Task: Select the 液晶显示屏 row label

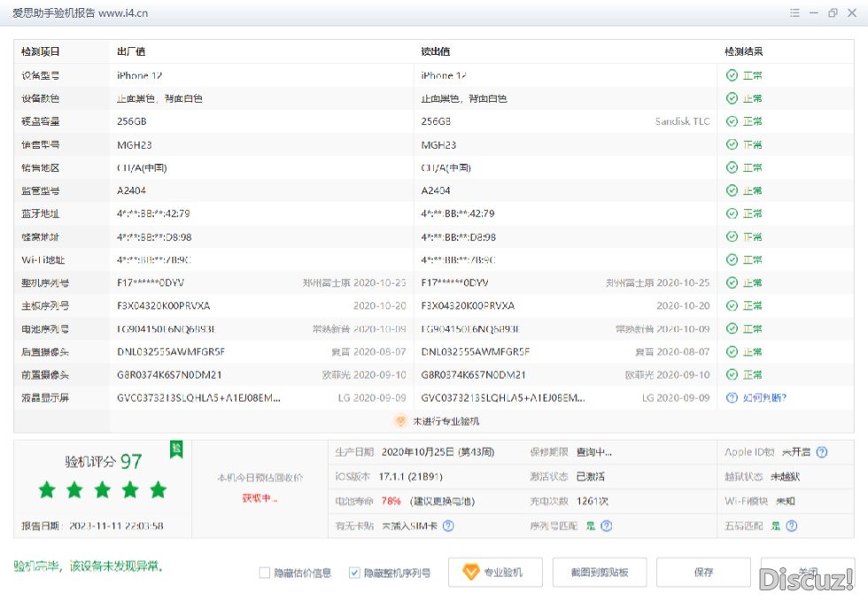Action: [x=45, y=397]
